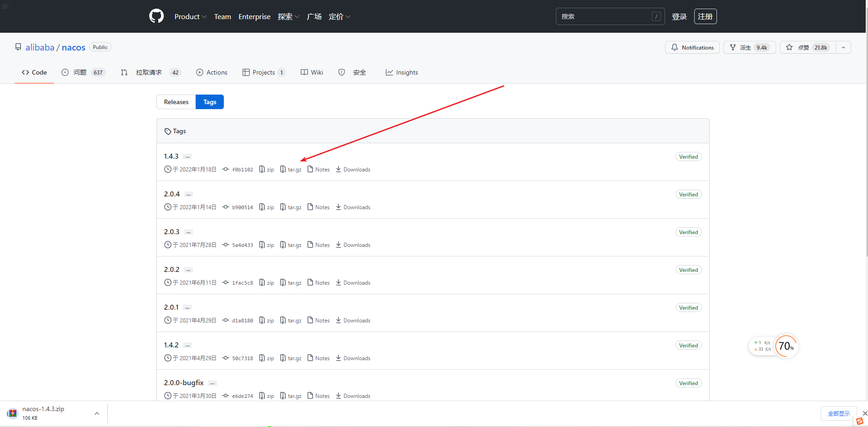The height and width of the screenshot is (427, 868).
Task: Open the Enterprise page link
Action: coord(254,16)
